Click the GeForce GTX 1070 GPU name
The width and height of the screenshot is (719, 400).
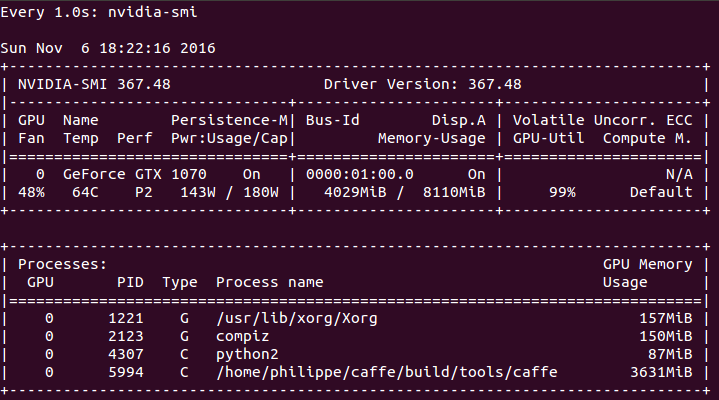[x=135, y=174]
